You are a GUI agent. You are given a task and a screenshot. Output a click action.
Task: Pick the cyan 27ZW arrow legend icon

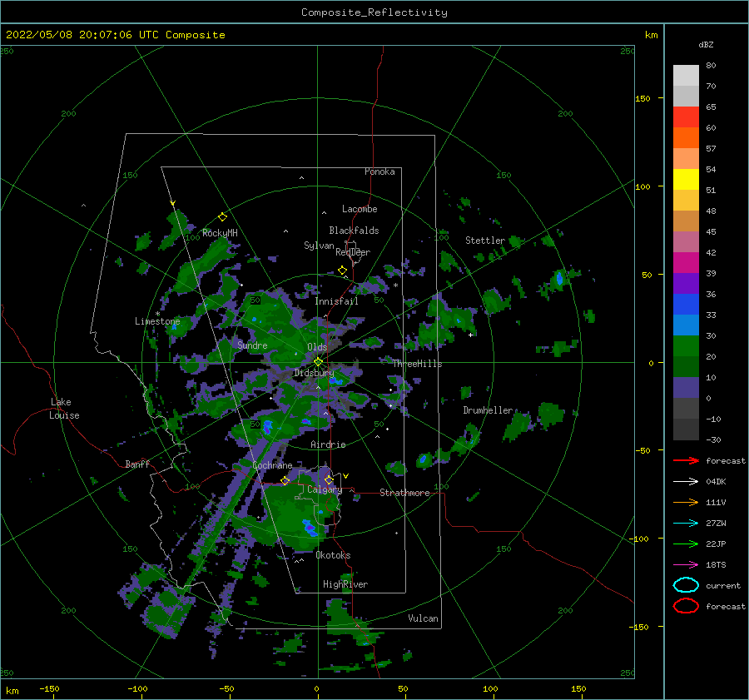pos(686,524)
